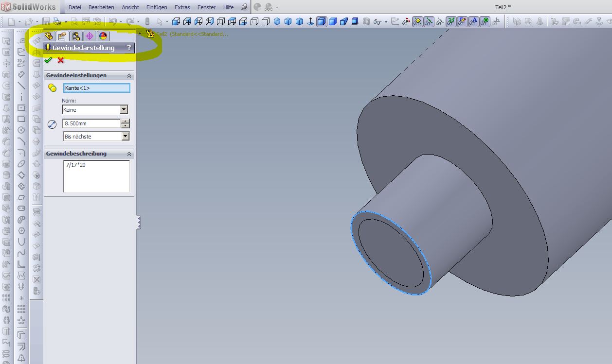Collapse the Gewindeeinstellungen section

[129, 76]
